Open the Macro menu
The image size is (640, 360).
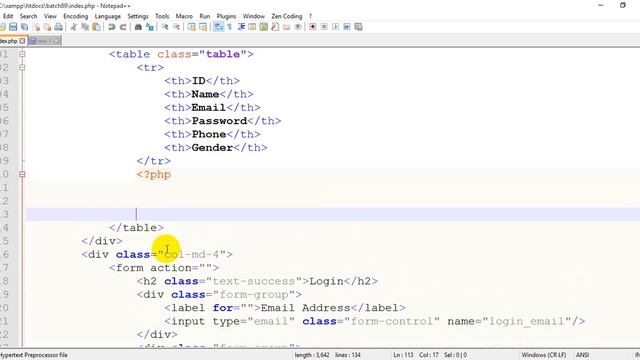coord(184,16)
